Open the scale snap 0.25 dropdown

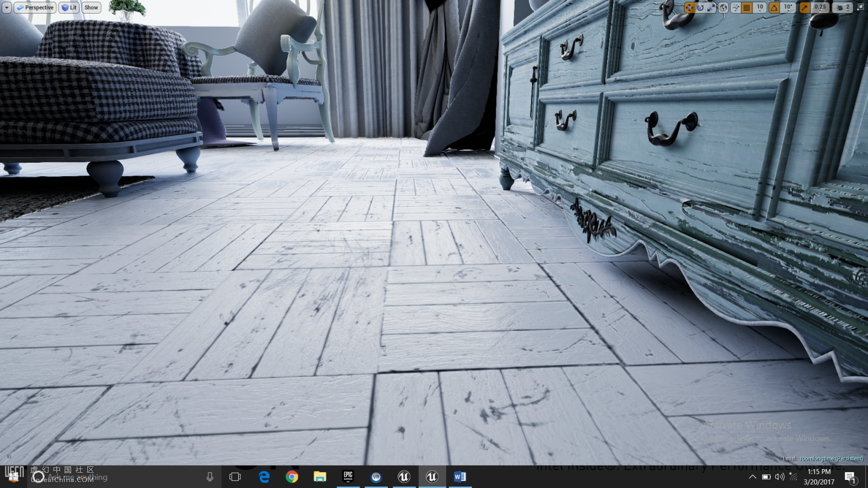(x=820, y=8)
